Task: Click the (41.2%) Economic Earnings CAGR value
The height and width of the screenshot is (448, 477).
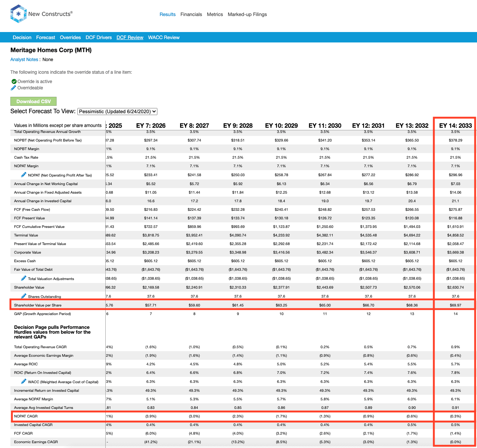Action: (x=151, y=442)
